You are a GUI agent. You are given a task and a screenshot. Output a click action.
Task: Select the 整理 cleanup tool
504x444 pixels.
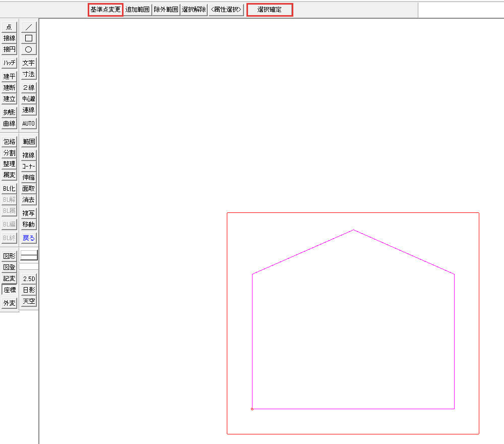click(x=9, y=164)
